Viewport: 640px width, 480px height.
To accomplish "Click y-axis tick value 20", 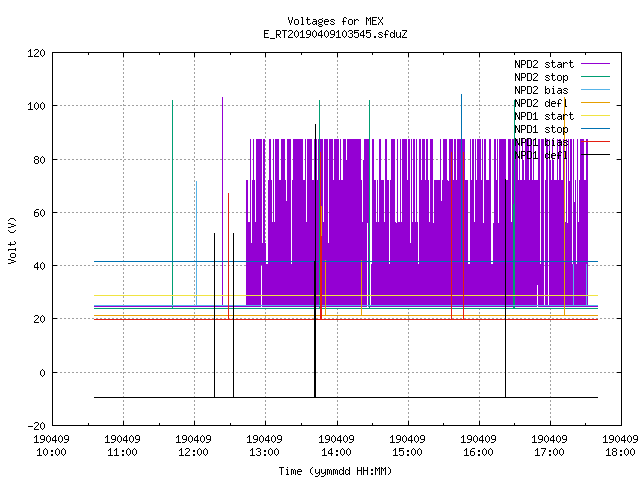I will click(x=39, y=319).
